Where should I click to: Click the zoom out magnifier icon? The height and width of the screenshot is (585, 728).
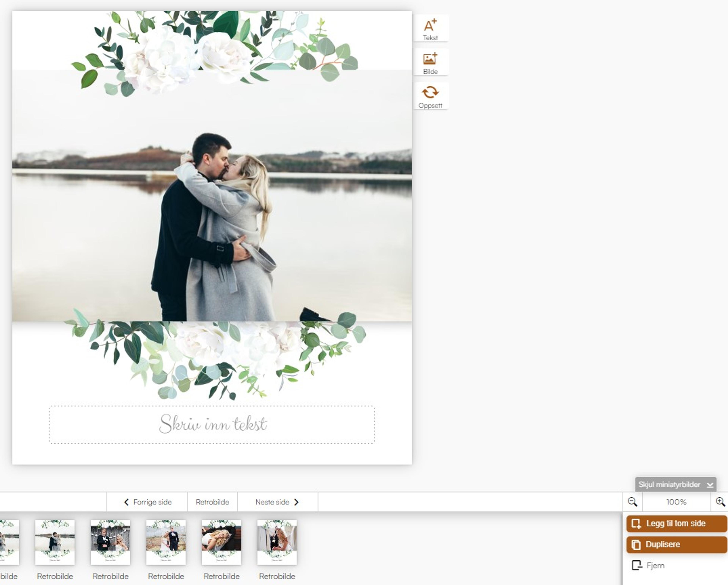click(x=632, y=502)
